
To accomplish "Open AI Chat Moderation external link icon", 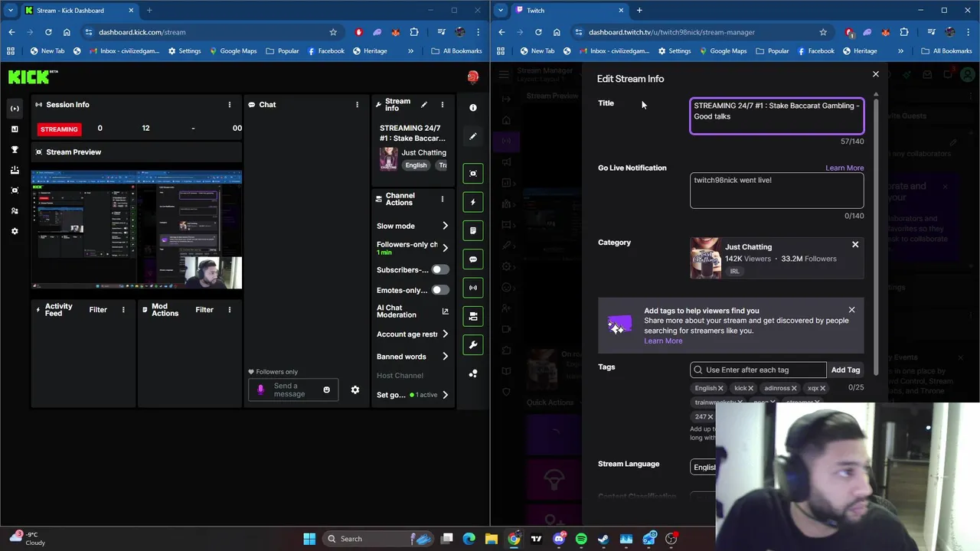I will 445,311.
